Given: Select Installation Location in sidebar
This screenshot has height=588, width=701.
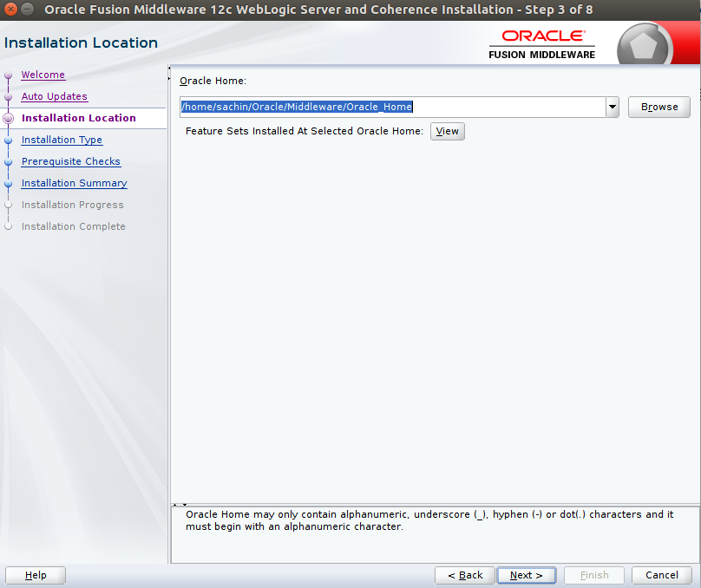Looking at the screenshot, I should point(79,118).
